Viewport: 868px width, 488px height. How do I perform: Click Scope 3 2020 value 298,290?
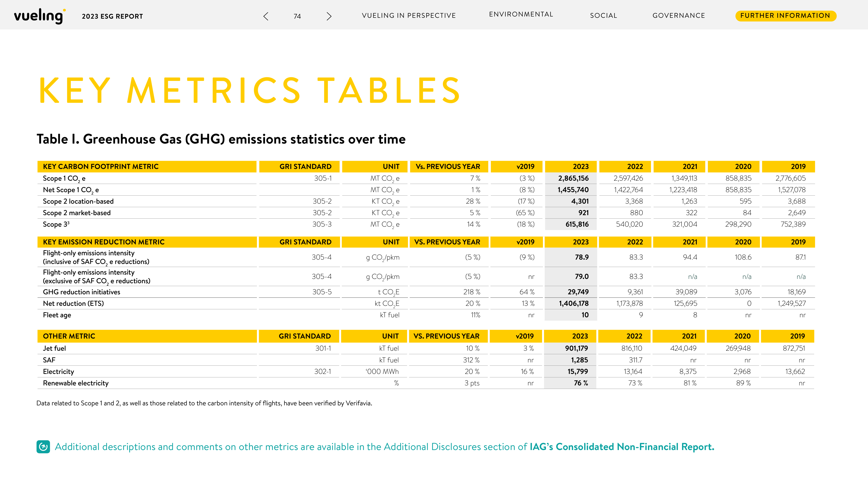738,224
